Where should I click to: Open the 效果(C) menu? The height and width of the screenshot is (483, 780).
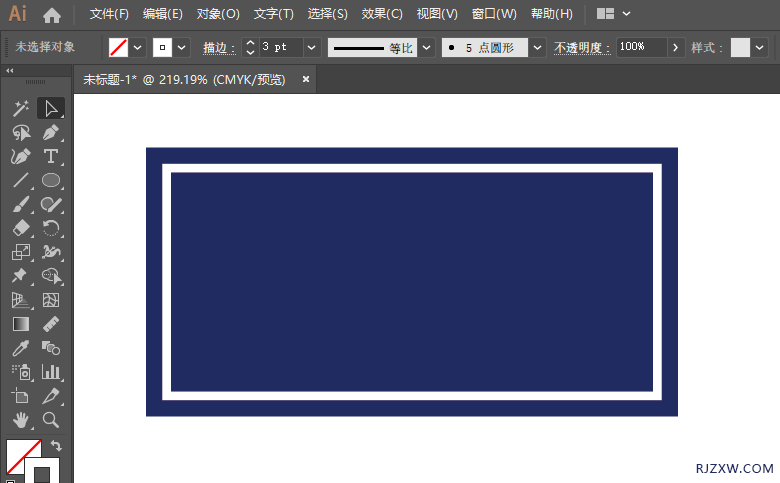[382, 14]
